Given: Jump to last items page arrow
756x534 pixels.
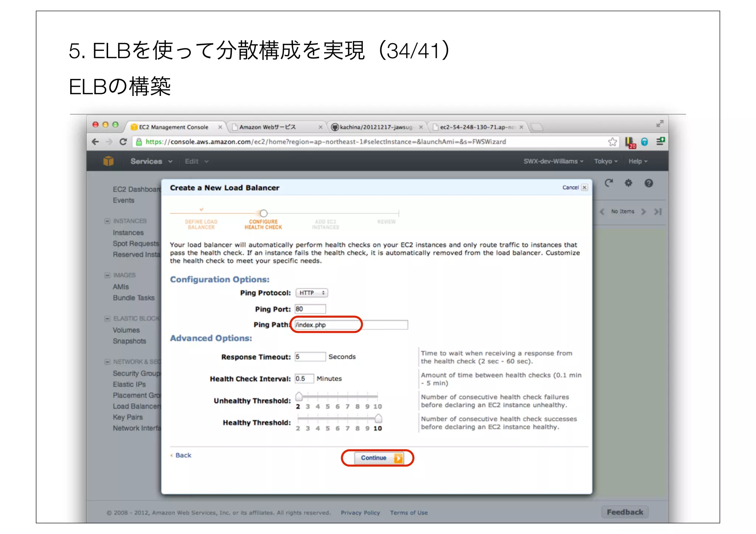Looking at the screenshot, I should (658, 211).
